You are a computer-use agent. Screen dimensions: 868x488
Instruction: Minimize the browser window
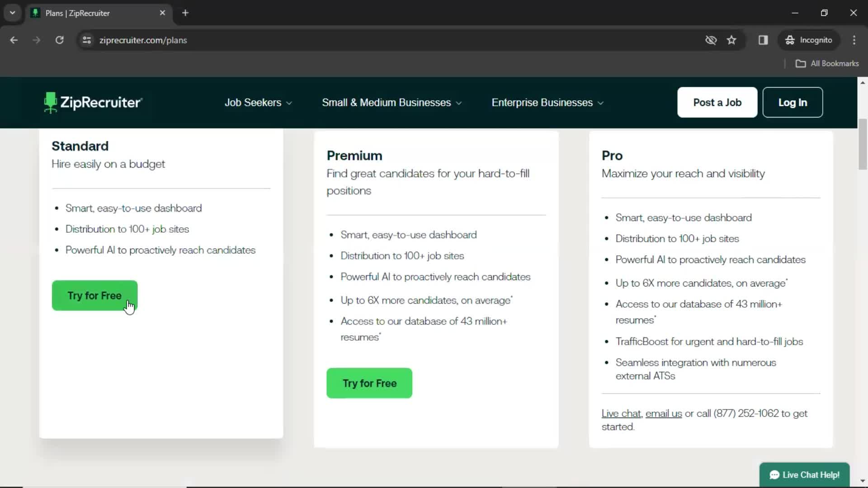(795, 13)
